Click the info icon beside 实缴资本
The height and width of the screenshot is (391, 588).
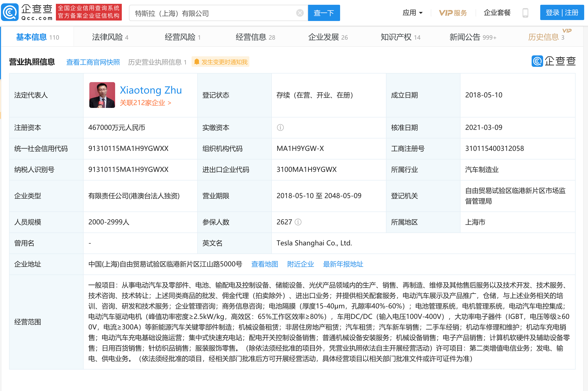(280, 127)
